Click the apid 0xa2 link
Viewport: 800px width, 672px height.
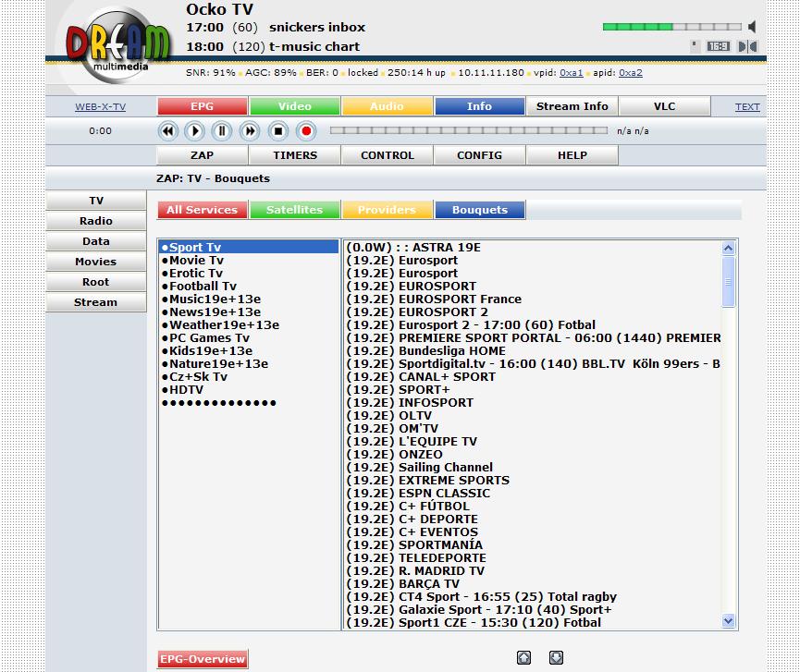click(631, 72)
